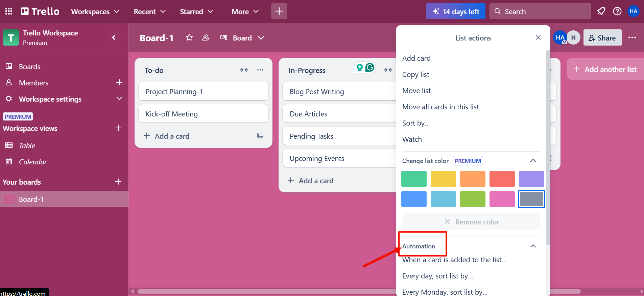Expand the More dropdown
Viewport: 644px width, 296px height.
[245, 11]
